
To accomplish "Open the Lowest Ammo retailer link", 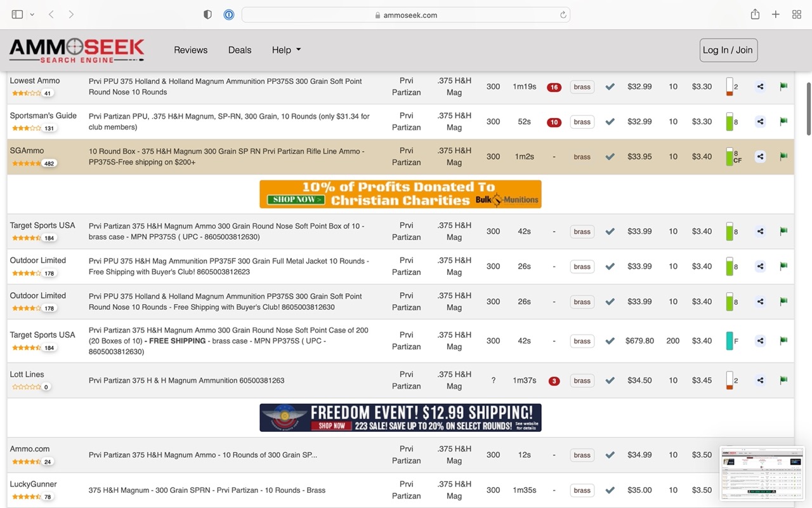I will [x=35, y=81].
